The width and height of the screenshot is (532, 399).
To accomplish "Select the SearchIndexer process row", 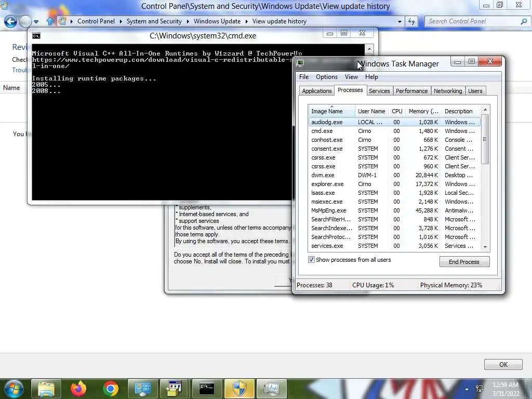I will tap(394, 228).
